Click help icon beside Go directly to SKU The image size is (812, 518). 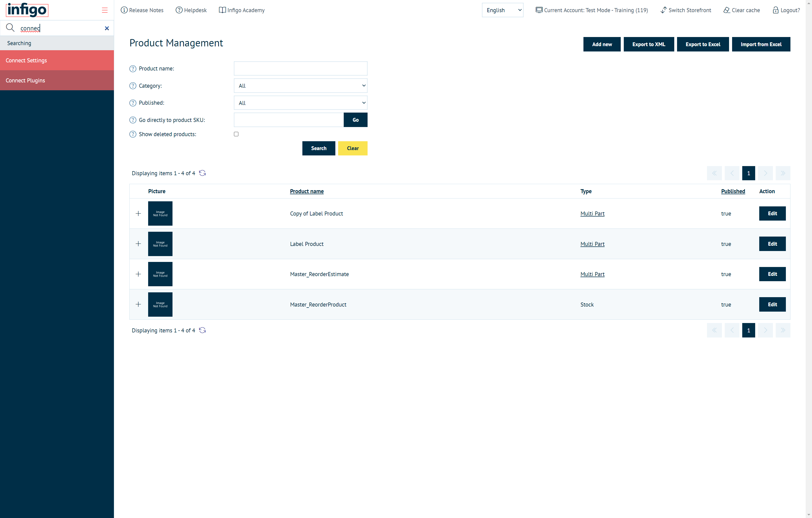[133, 120]
